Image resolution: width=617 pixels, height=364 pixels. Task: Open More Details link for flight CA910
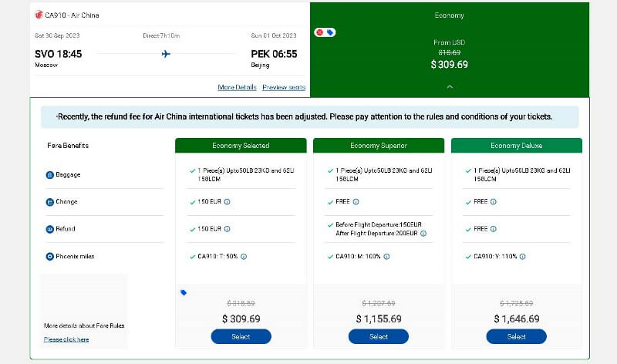[237, 87]
